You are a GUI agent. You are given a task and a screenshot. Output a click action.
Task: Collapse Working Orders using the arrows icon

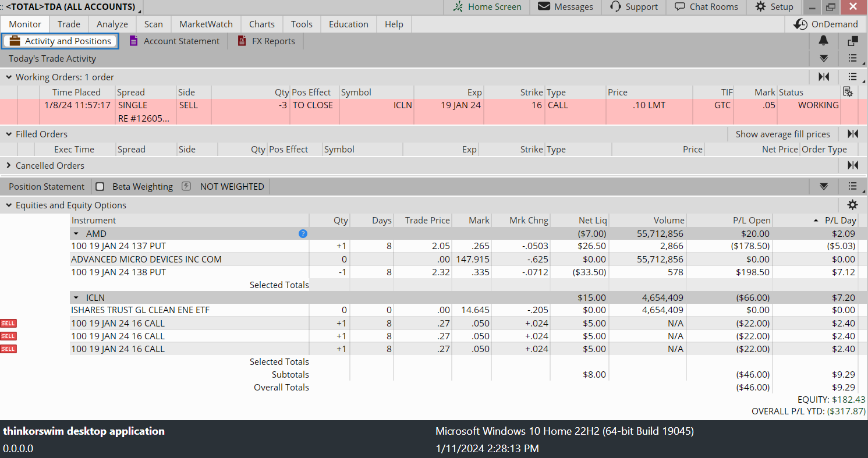[824, 77]
